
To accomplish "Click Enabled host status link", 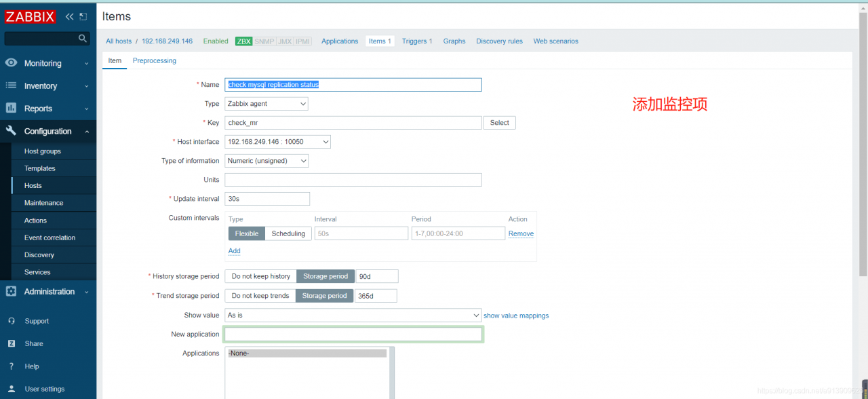I will coord(216,41).
